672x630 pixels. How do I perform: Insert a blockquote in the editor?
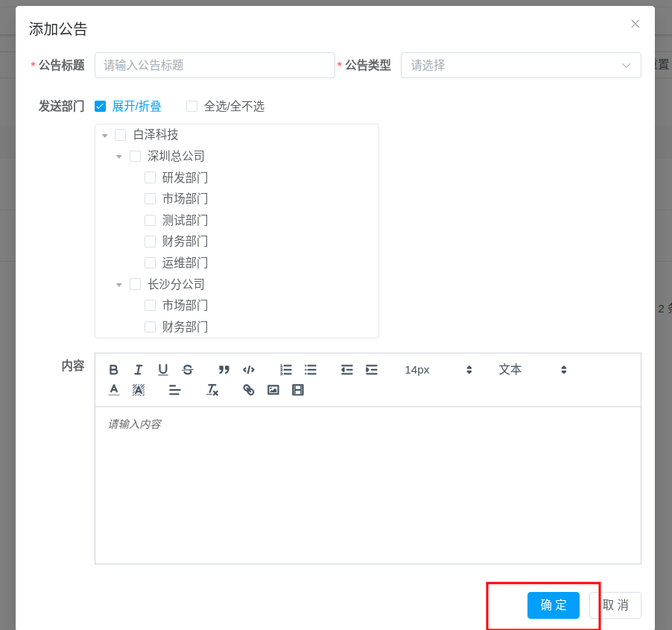[x=224, y=370]
